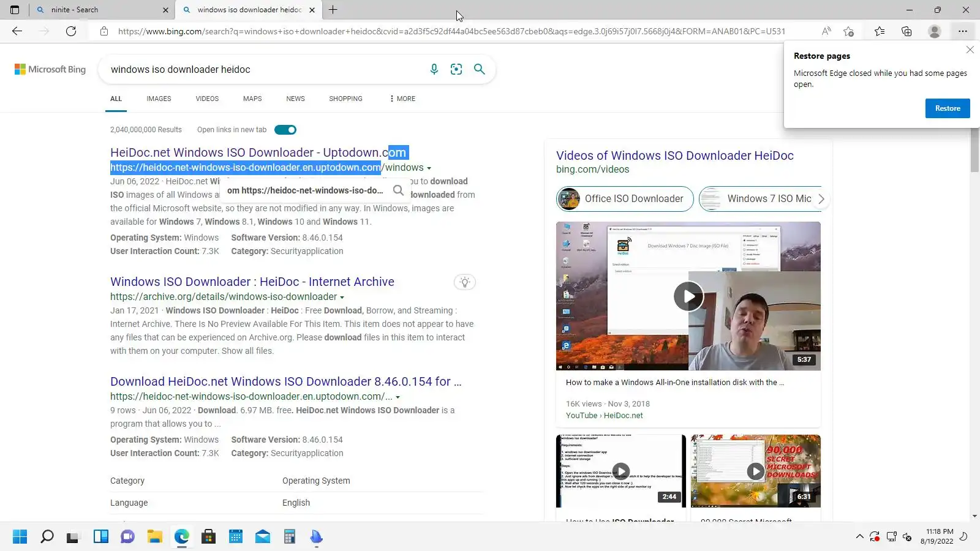Open a new browser tab
Image resolution: width=980 pixels, height=551 pixels.
333,10
